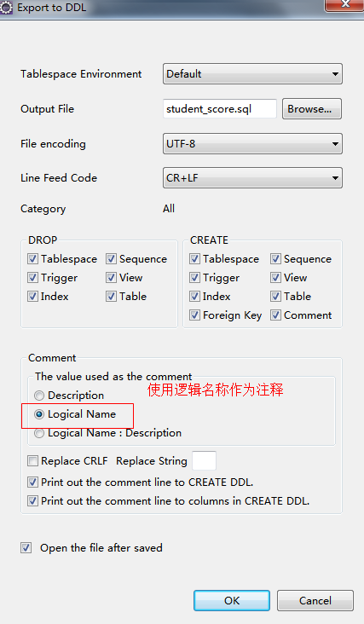Confirm export with the OK button
Viewport: 364px width, 624px height.
click(232, 600)
